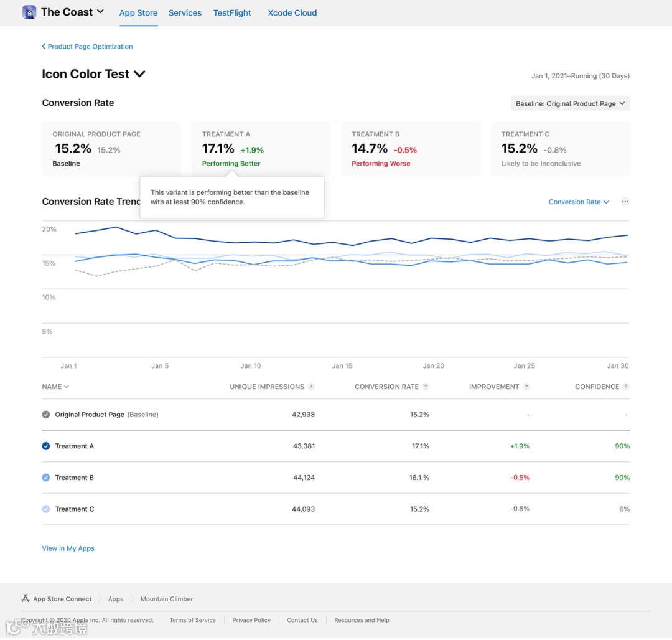672x640 pixels.
Task: Click the +1.9% improvement table cell
Action: [520, 446]
